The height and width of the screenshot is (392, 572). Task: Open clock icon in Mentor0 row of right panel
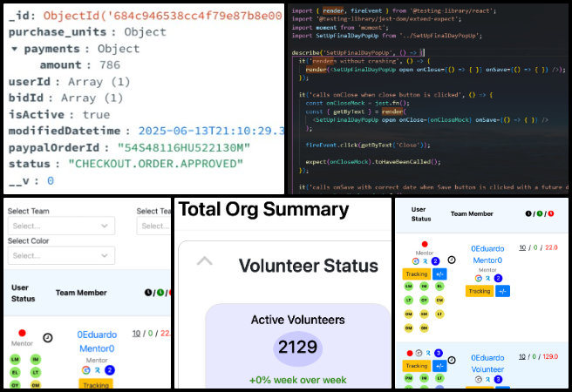tap(452, 260)
